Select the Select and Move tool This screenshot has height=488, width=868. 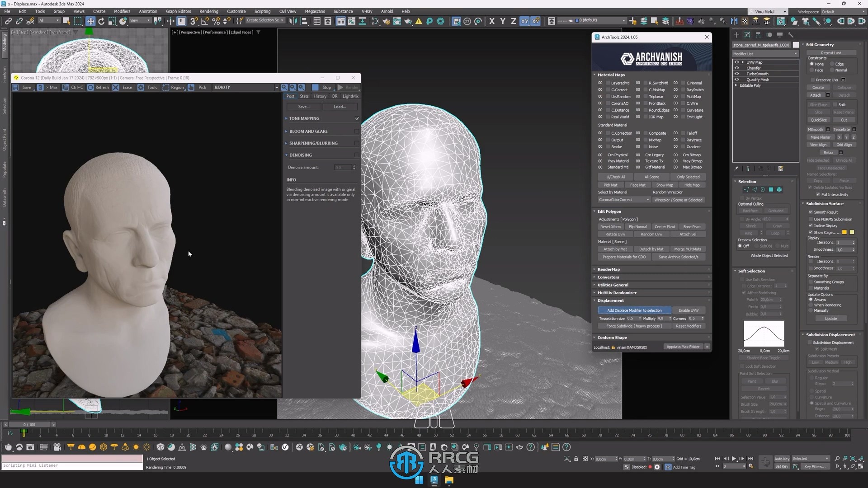[x=90, y=21]
